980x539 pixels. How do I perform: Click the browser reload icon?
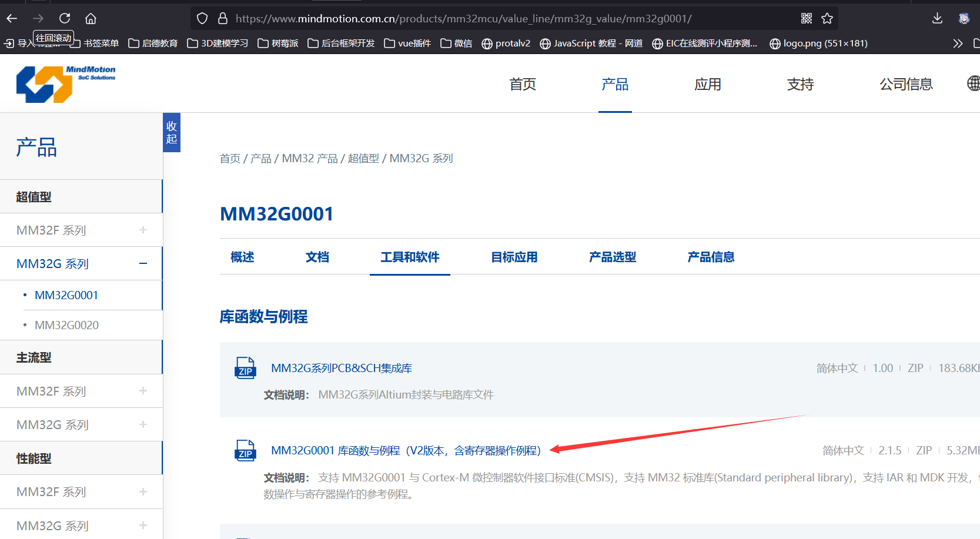tap(65, 18)
